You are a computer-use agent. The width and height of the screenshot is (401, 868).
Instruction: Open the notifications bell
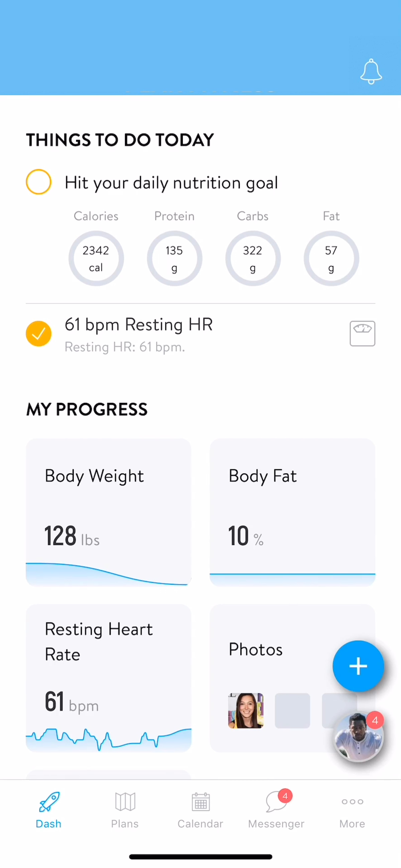[x=371, y=71]
